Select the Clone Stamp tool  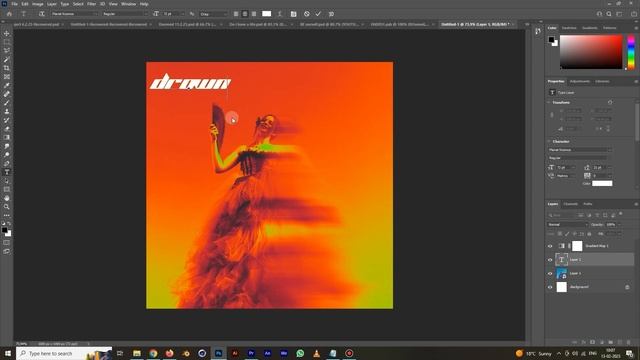point(7,111)
